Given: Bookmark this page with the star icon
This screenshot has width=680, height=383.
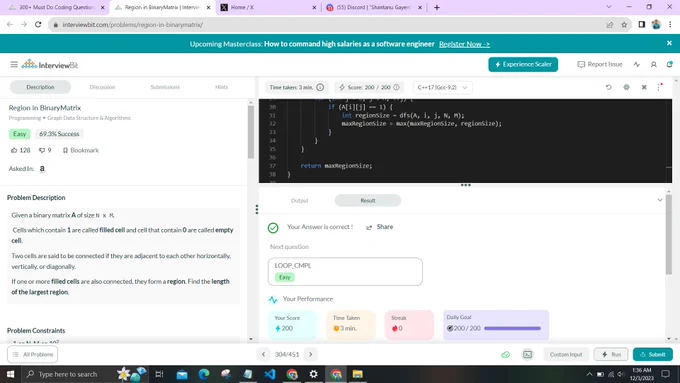Looking at the screenshot, I should (x=624, y=25).
